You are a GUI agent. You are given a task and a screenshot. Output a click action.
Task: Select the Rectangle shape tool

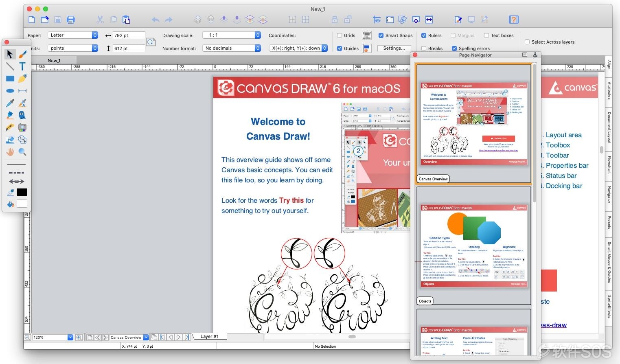(x=10, y=79)
